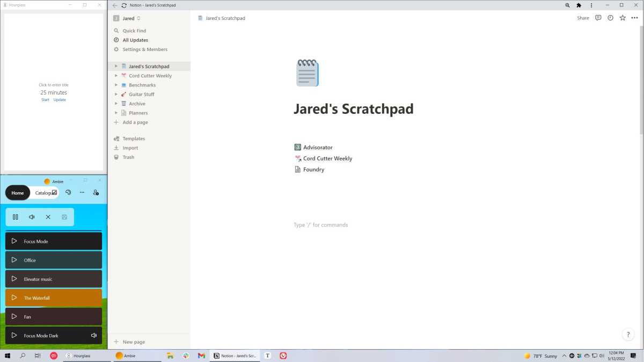Expand Jared's Scratchpad in the sidebar
The width and height of the screenshot is (644, 362).
tap(116, 67)
